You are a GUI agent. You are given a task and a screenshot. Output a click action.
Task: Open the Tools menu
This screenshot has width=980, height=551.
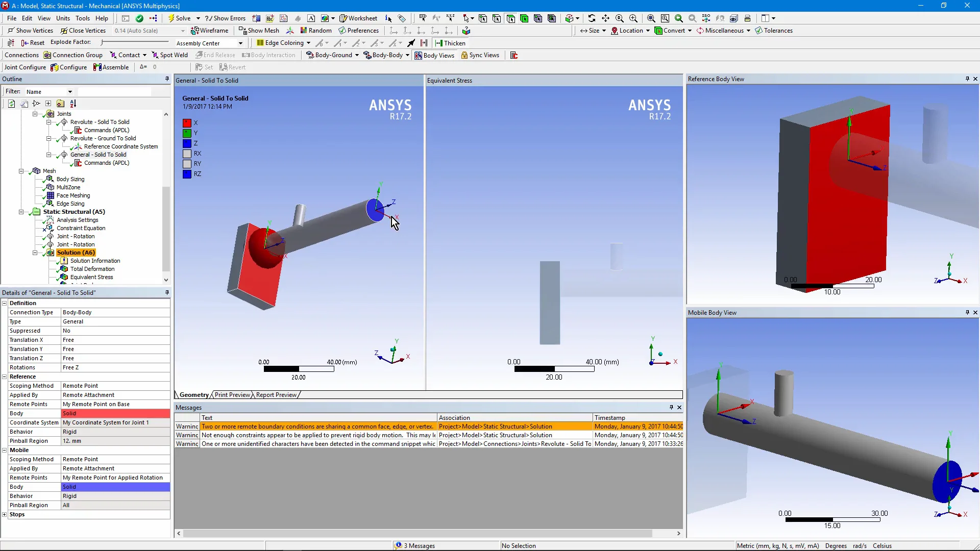[x=83, y=18]
